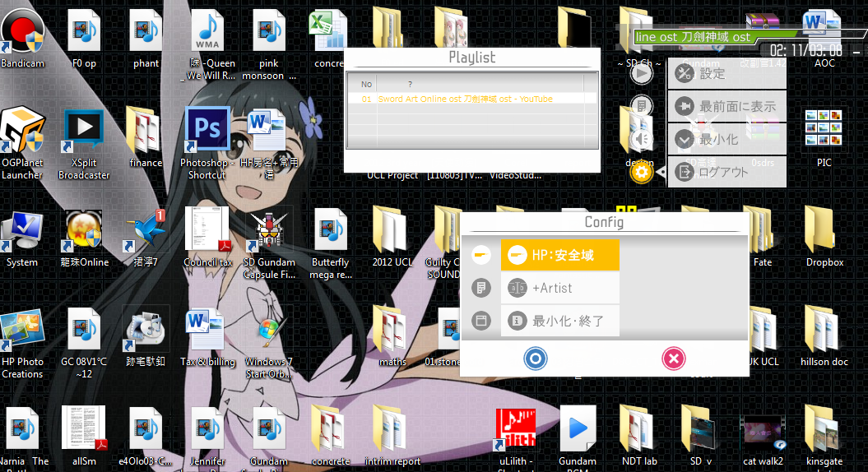This screenshot has height=472, width=868.
Task: Select Butterfly mega re... video file
Action: (331, 243)
